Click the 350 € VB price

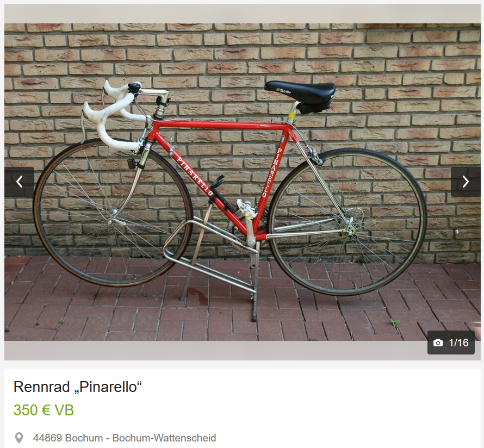[44, 410]
